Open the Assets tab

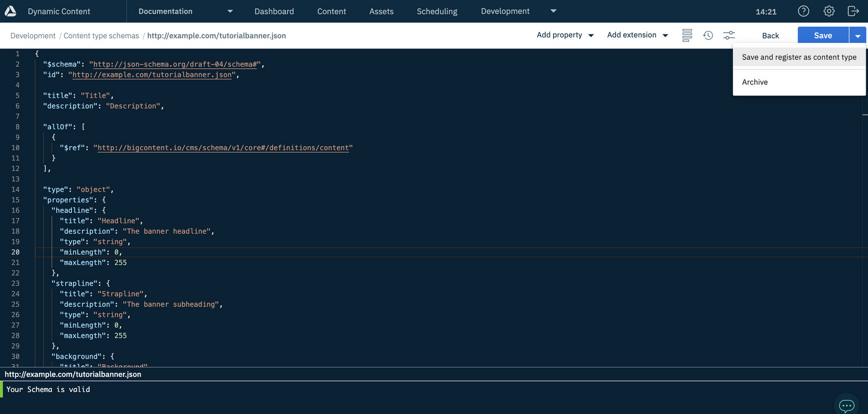[381, 12]
